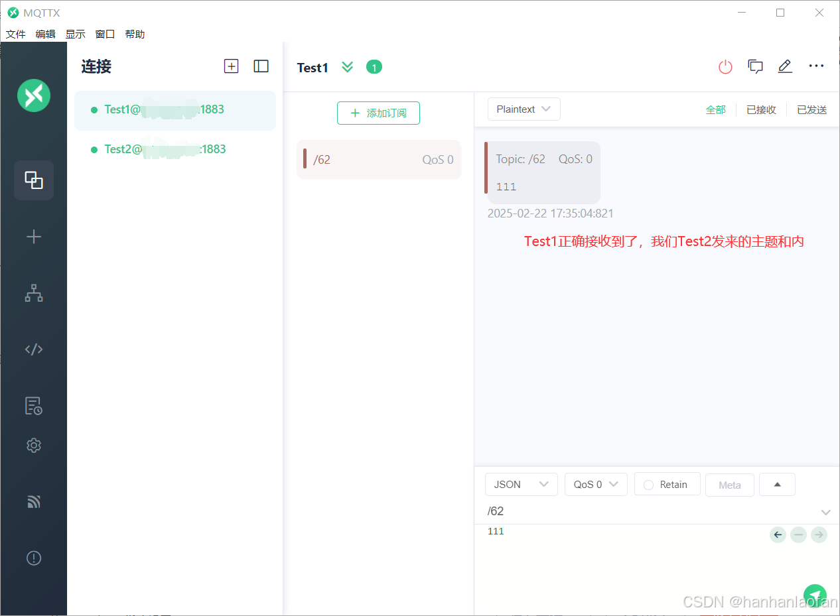Open the Script code icon

coord(34,349)
